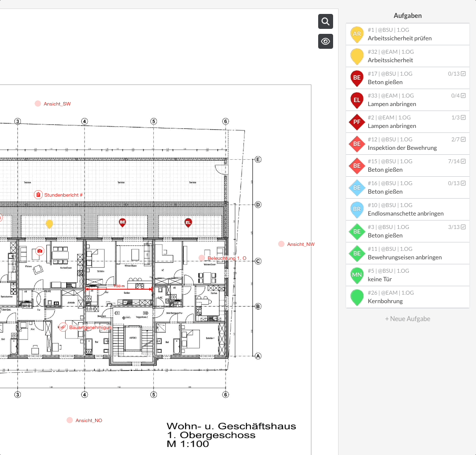The width and height of the screenshot is (476, 455).
Task: Open the Ansicht_SW view link
Action: (57, 104)
